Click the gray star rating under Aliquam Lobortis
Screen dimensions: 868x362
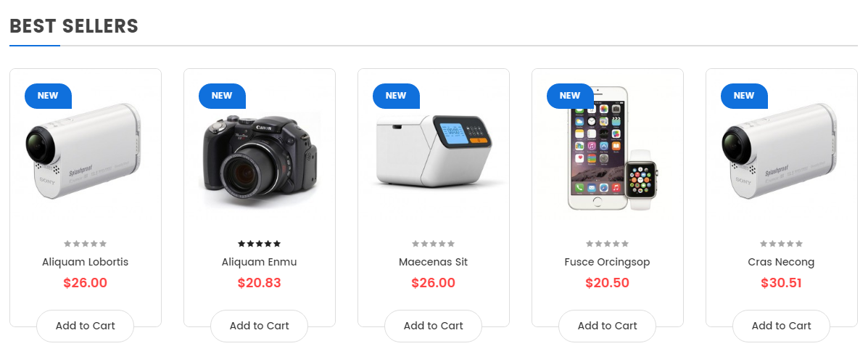tap(86, 244)
